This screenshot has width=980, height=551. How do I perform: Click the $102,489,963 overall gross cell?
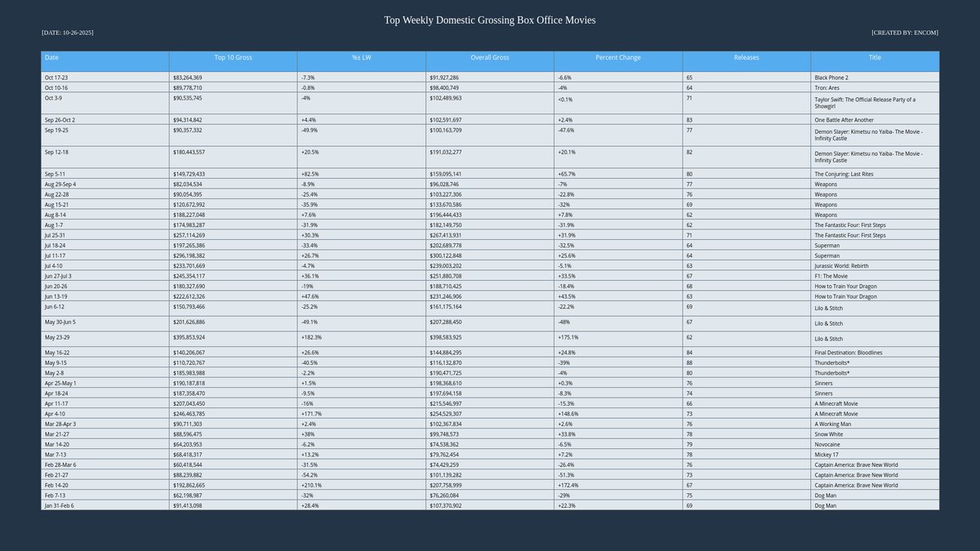(x=490, y=103)
